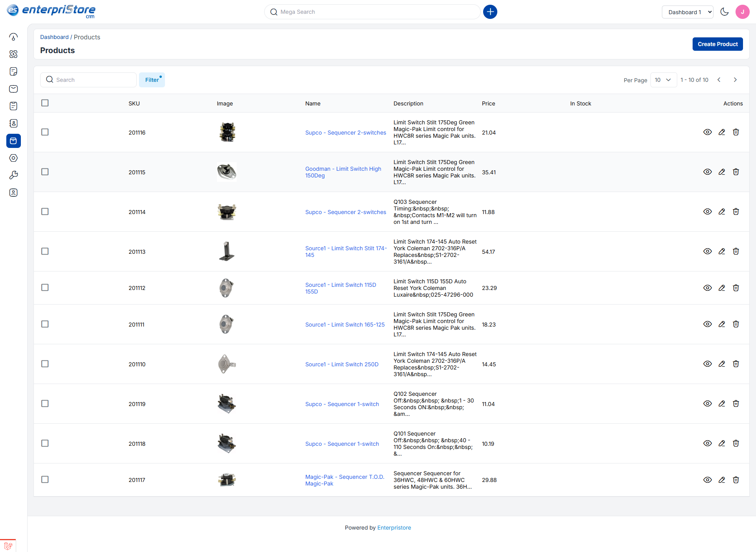Select the automations icon in the sidebar

coord(13,54)
